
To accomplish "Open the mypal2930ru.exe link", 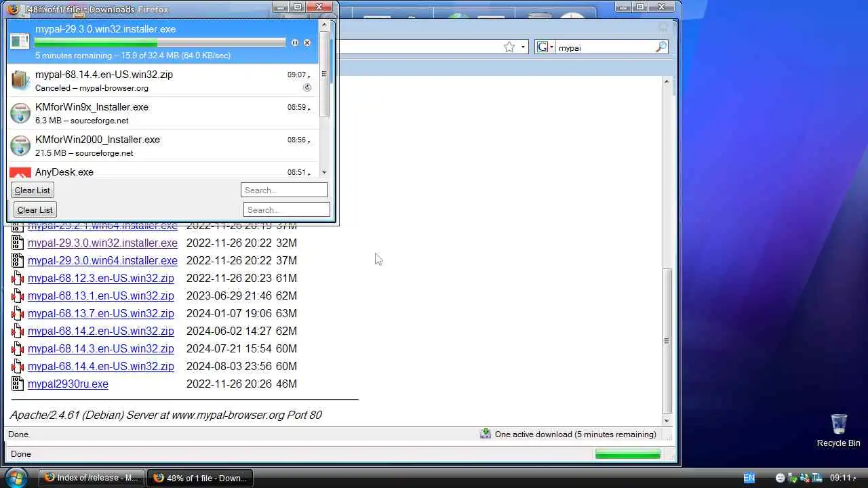I will coord(68,384).
